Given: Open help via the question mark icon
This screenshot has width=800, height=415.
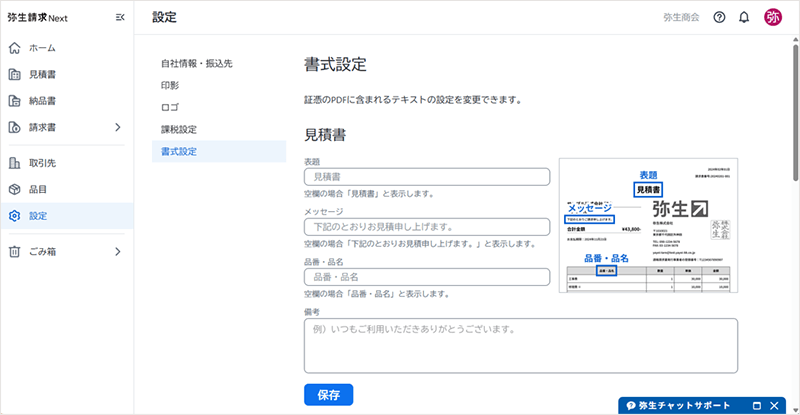Looking at the screenshot, I should click(x=719, y=17).
